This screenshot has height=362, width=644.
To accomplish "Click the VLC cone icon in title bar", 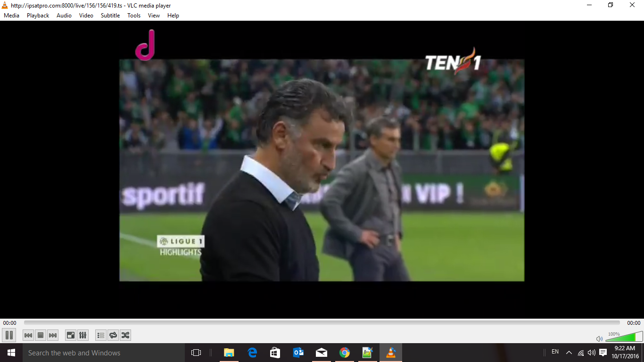I will click(5, 5).
